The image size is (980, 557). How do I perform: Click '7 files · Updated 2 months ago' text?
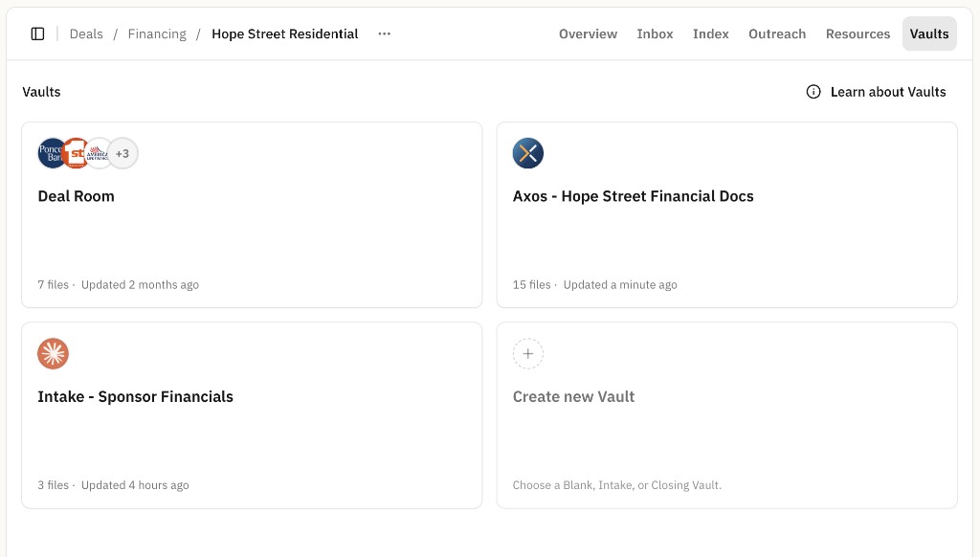[x=118, y=285]
